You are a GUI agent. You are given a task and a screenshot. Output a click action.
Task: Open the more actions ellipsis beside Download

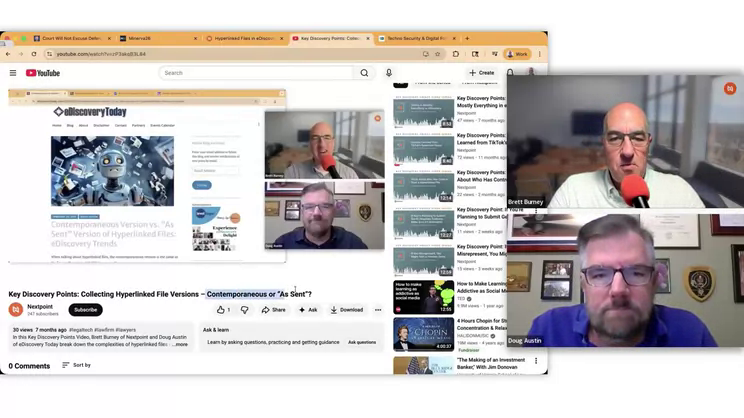pos(378,310)
